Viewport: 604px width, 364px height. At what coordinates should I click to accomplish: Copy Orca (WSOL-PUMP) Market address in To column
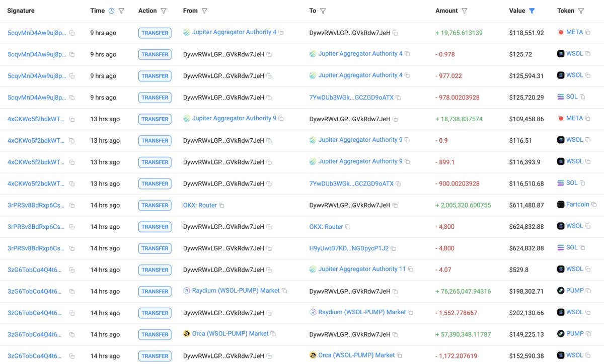click(400, 356)
